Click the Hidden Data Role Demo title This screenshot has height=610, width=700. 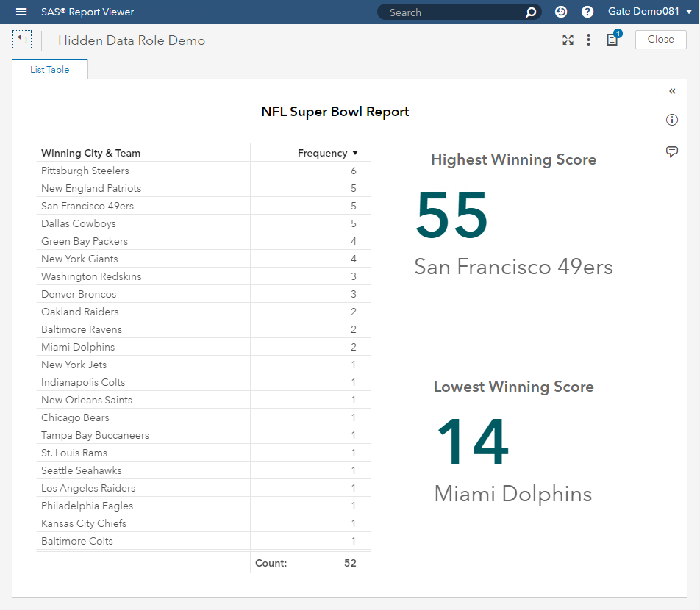(132, 40)
